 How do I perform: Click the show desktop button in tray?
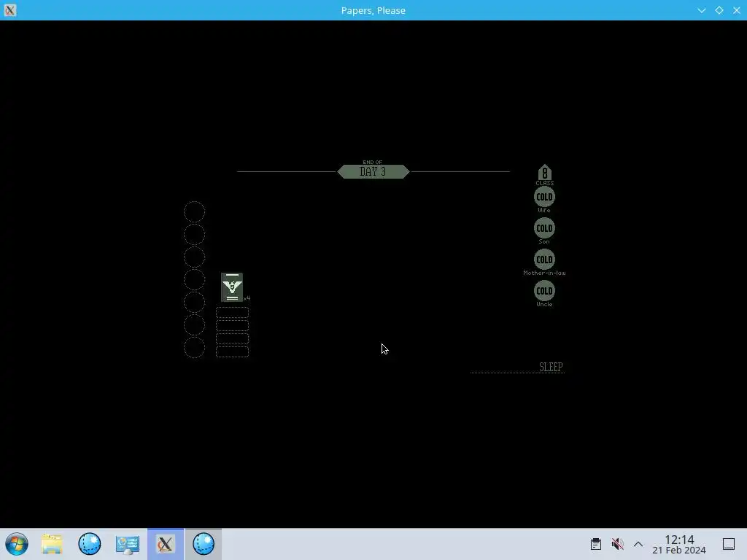point(729,544)
